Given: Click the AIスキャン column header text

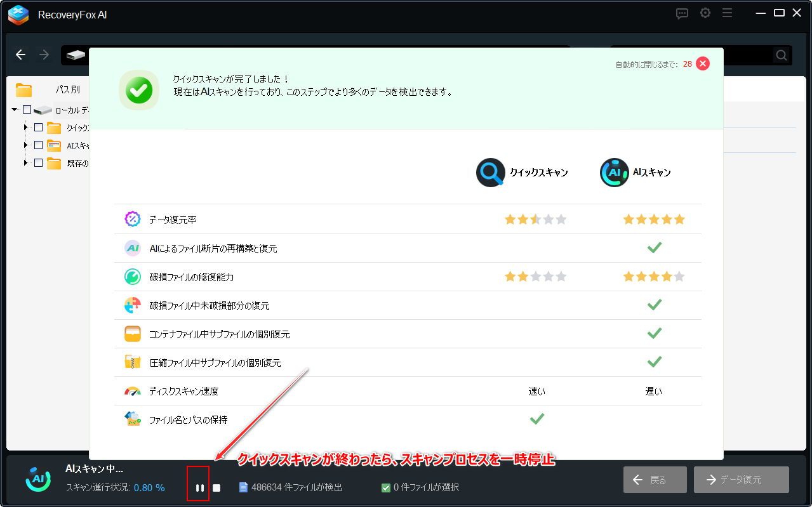Looking at the screenshot, I should click(652, 173).
